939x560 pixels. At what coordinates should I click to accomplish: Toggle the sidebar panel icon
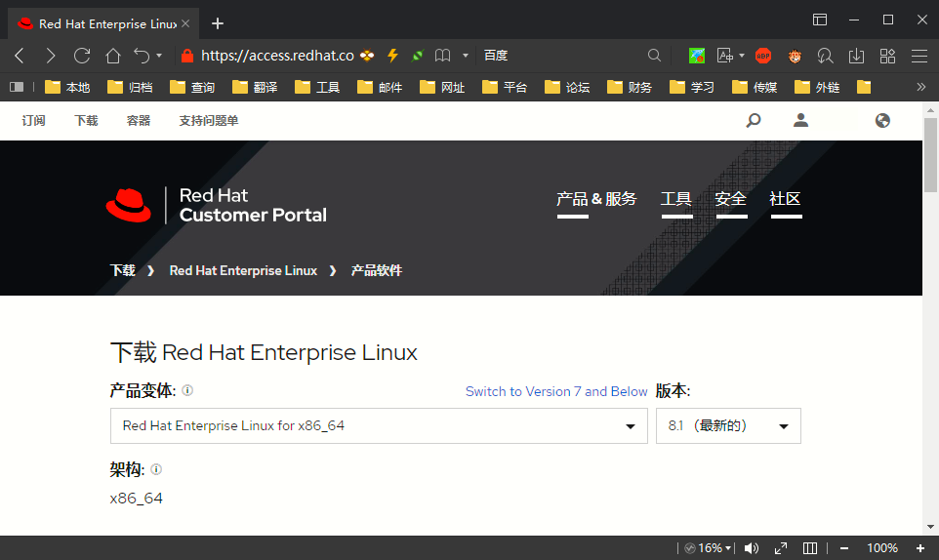(x=17, y=88)
